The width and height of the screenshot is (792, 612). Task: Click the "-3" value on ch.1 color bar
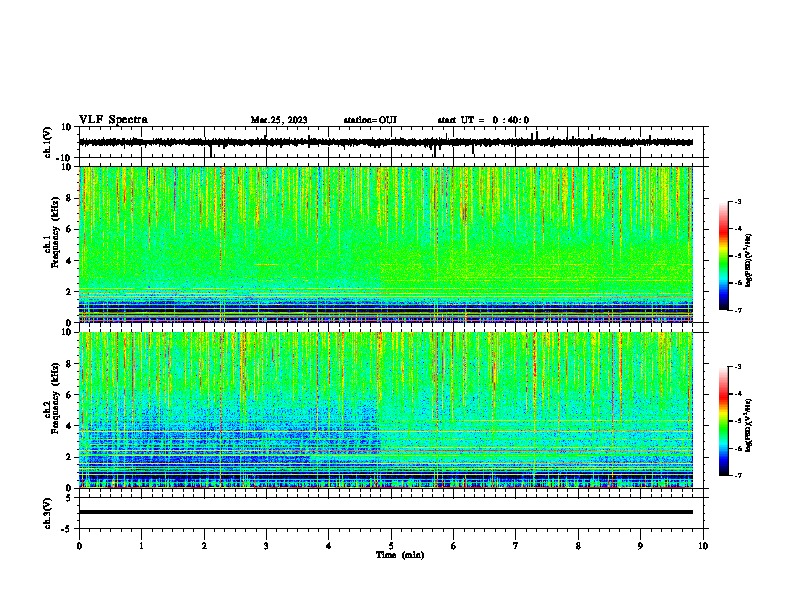click(x=737, y=201)
